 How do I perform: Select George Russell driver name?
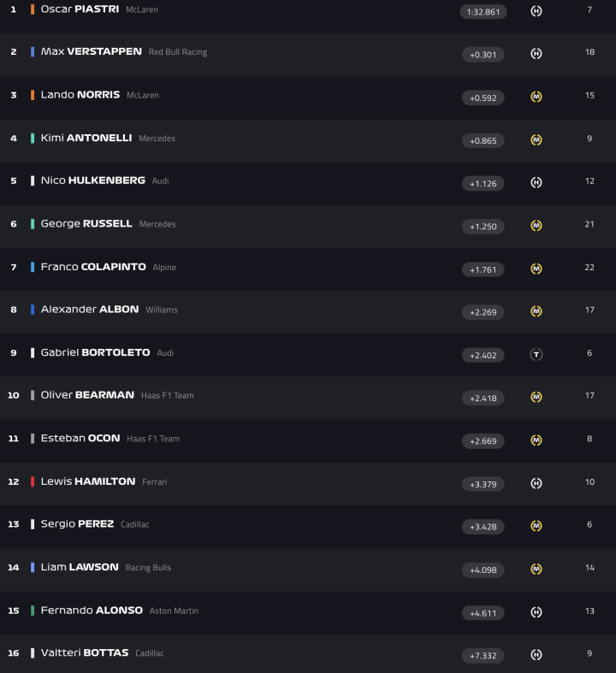click(86, 224)
